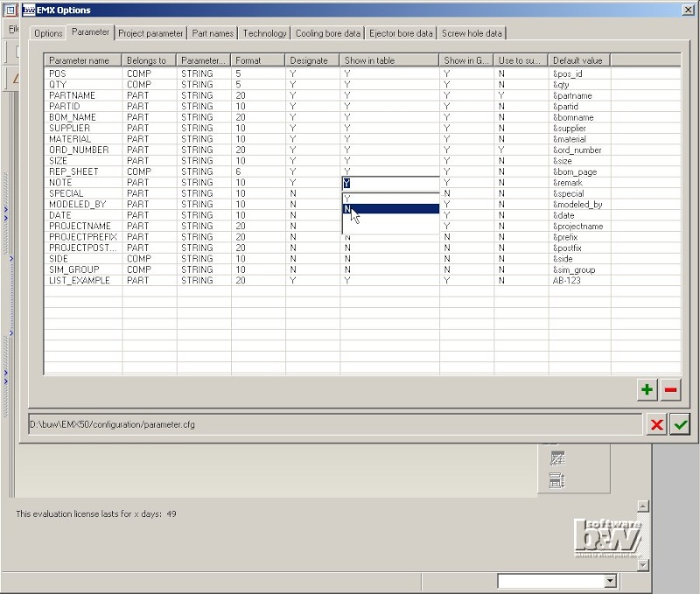Open the Ejector bore data tab
The height and width of the screenshot is (594, 700).
click(x=401, y=33)
